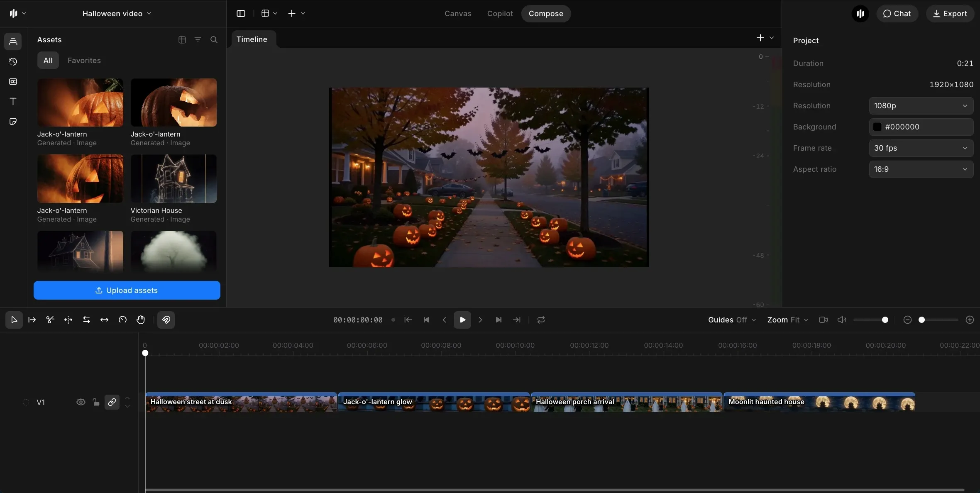Choose the track select forward tool
Viewport: 980px width, 493px height.
pos(32,320)
